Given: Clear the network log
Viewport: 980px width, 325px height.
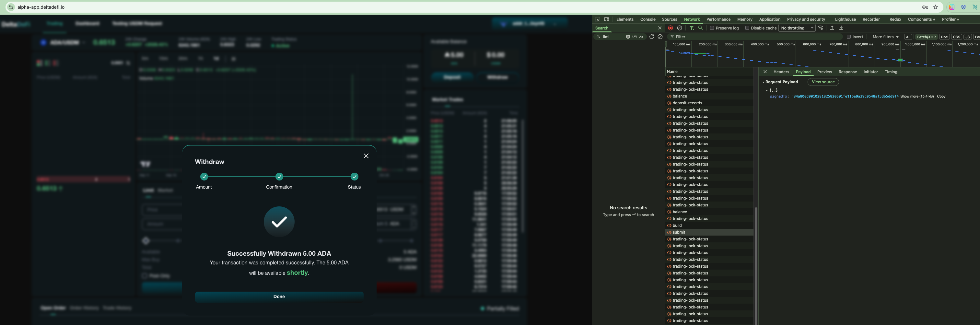Looking at the screenshot, I should coord(680,28).
